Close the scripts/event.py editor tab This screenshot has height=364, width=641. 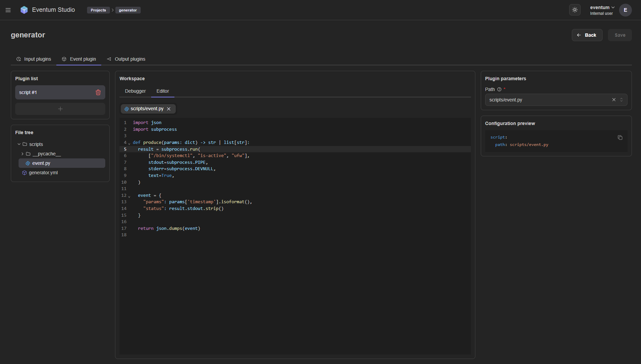pyautogui.click(x=169, y=109)
